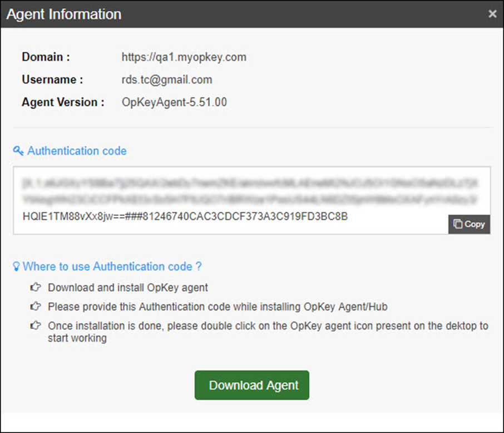Image resolution: width=504 pixels, height=433 pixels.
Task: Click the hand icon beside Download and install
Action: pos(36,288)
